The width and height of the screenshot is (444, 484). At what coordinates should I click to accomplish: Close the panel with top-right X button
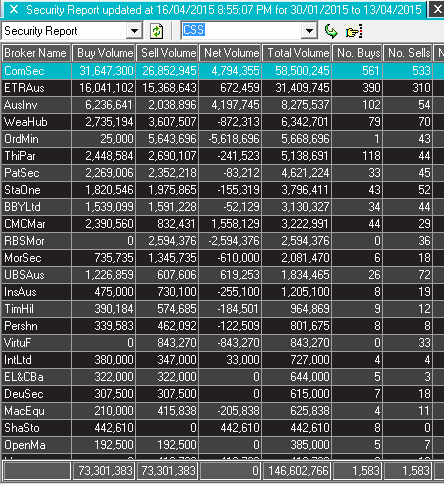tap(437, 9)
